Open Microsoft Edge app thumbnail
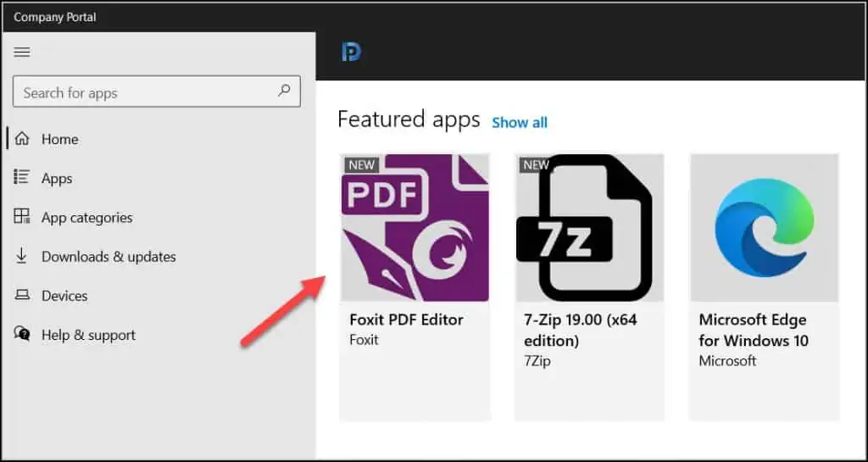868x462 pixels. pos(764,228)
